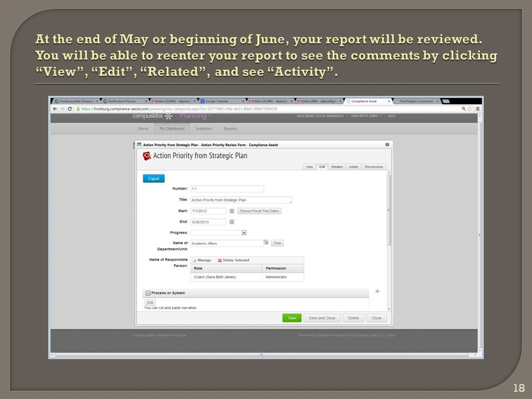Click into the Number field
This screenshot has height=399, width=532.
point(227,189)
